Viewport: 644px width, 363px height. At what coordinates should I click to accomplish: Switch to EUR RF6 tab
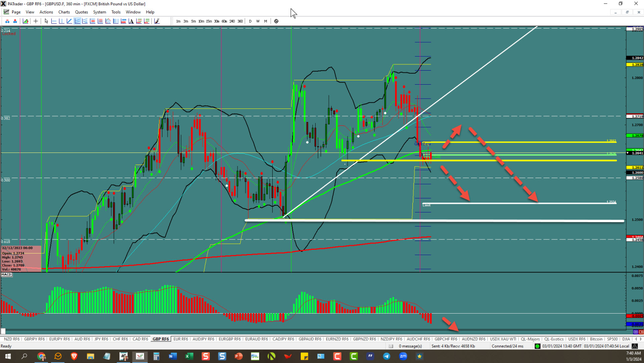pos(180,339)
